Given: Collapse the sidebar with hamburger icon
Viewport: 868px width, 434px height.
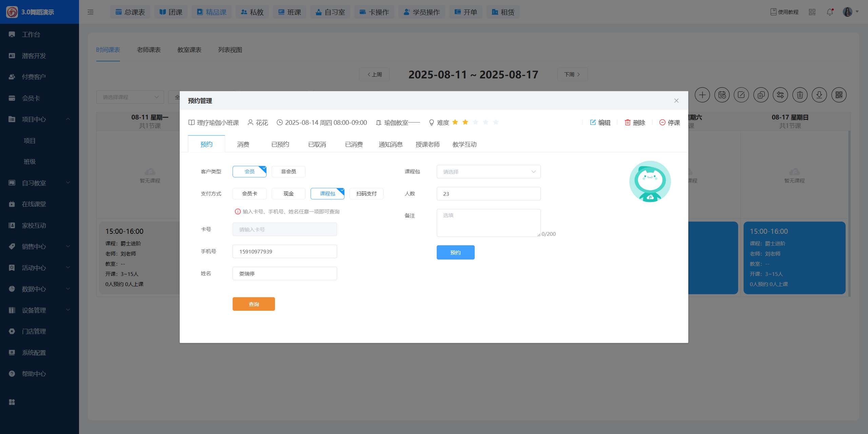Looking at the screenshot, I should coord(91,12).
